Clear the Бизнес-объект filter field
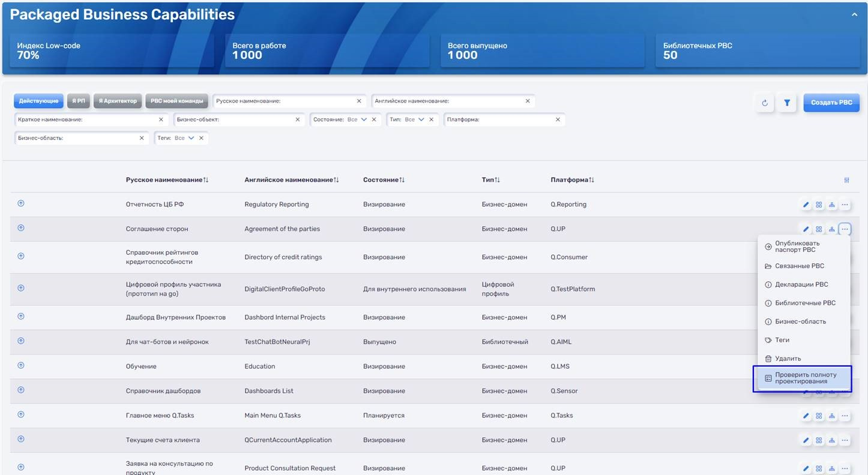The width and height of the screenshot is (868, 475). coord(298,119)
